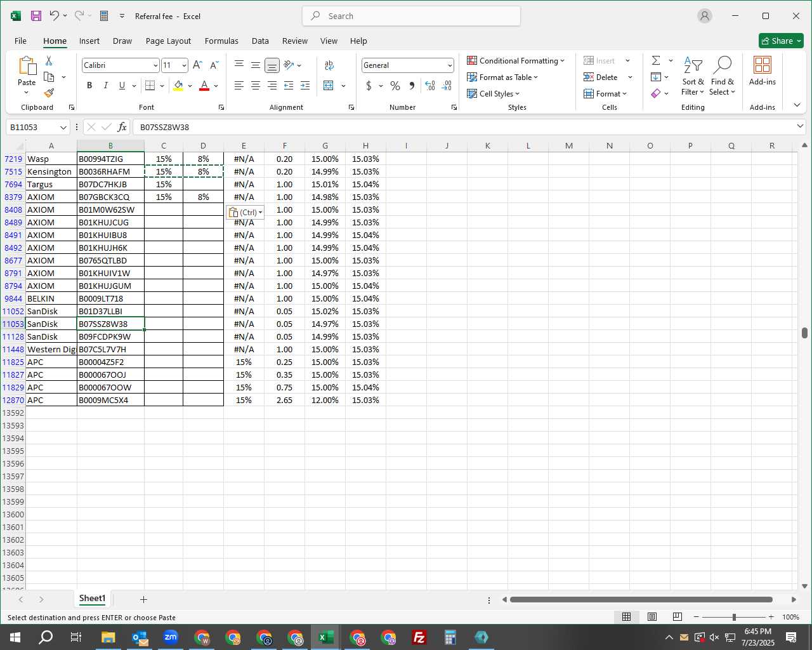Screen dimensions: 812x650
Task: Switch to the Data tab
Action: (x=260, y=41)
